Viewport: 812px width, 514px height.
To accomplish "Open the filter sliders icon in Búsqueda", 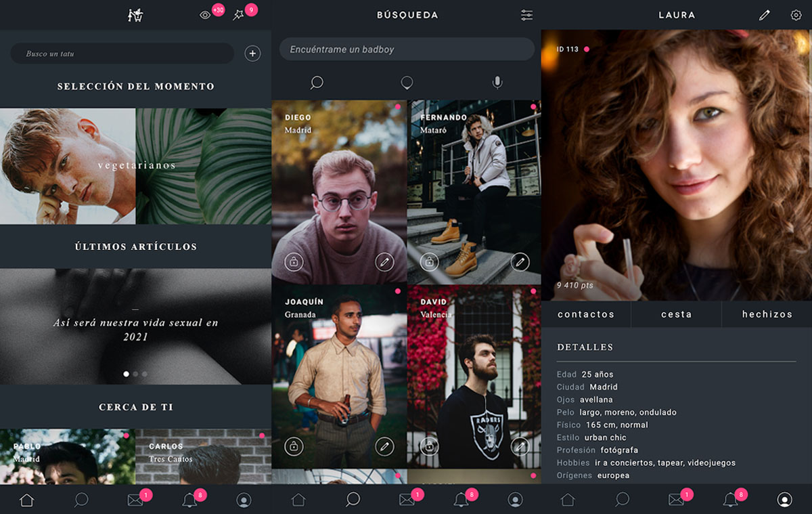I will (x=526, y=15).
